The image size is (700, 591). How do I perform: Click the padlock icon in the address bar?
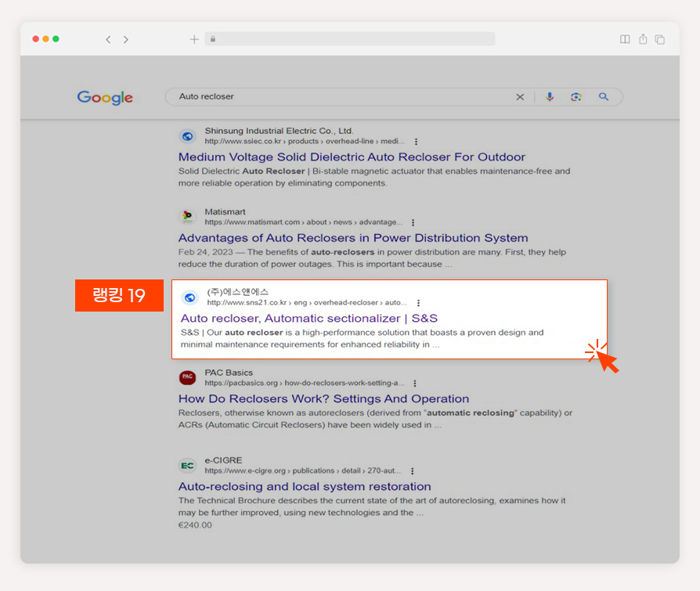click(x=213, y=39)
